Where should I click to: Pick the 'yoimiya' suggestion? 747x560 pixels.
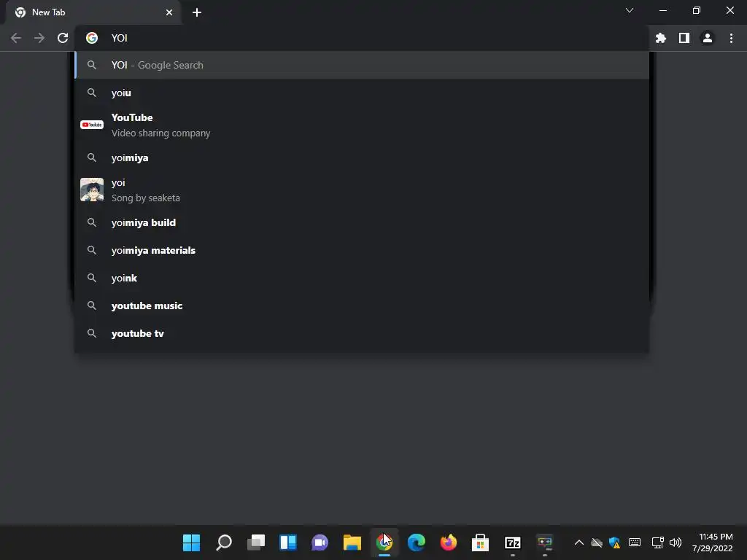tap(362, 157)
